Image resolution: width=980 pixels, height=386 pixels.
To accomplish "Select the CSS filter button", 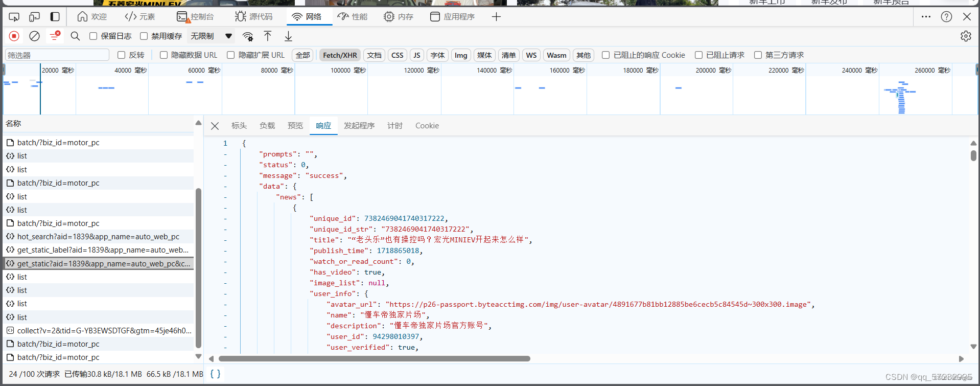I will (x=398, y=55).
